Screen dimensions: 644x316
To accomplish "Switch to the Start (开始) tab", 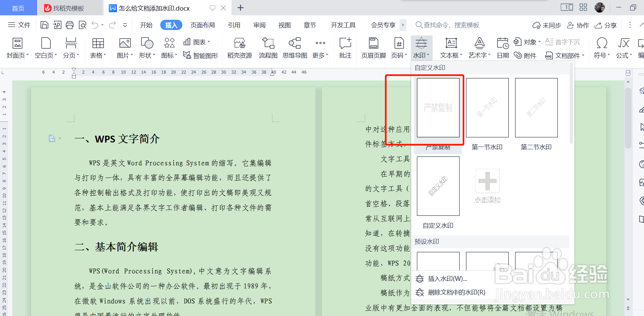I will tap(146, 25).
